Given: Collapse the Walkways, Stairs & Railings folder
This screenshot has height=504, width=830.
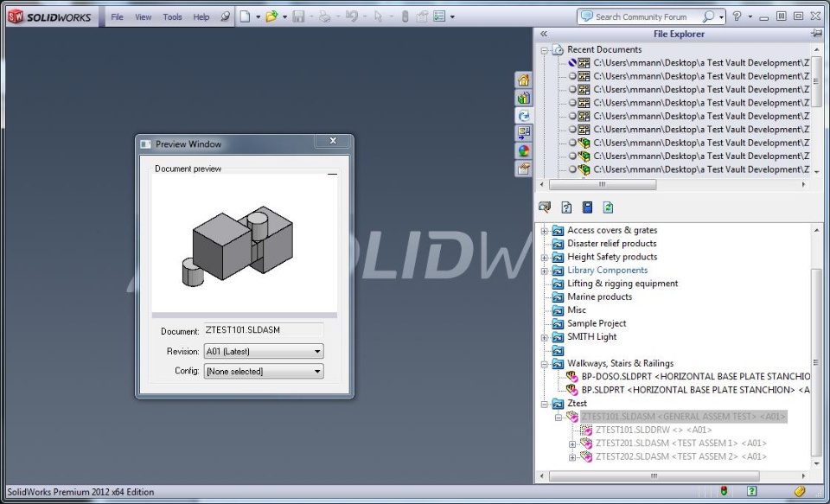Looking at the screenshot, I should click(544, 364).
